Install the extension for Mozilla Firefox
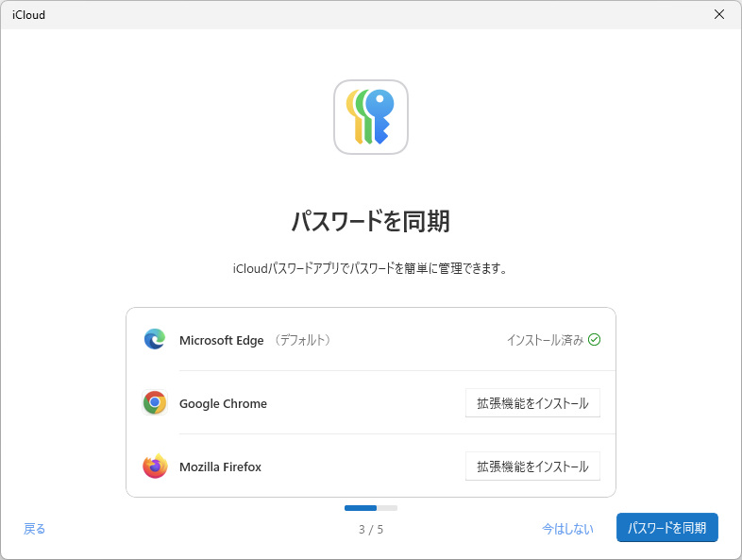The width and height of the screenshot is (742, 560). point(532,467)
